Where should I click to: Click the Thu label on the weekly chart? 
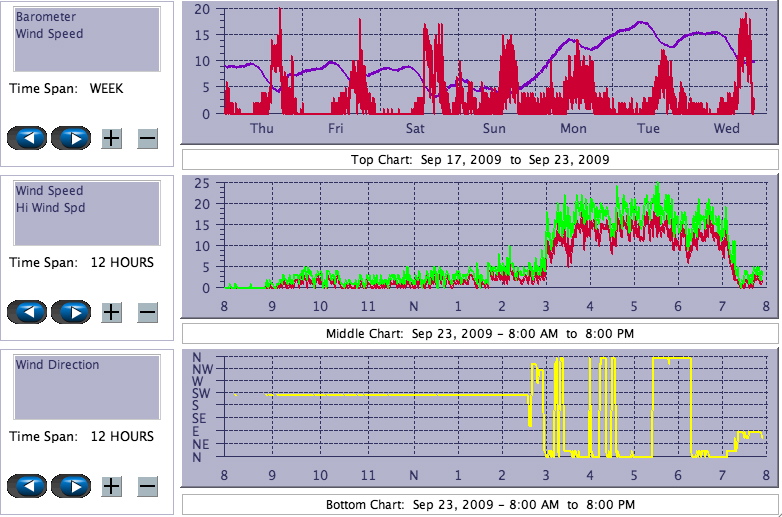point(261,128)
